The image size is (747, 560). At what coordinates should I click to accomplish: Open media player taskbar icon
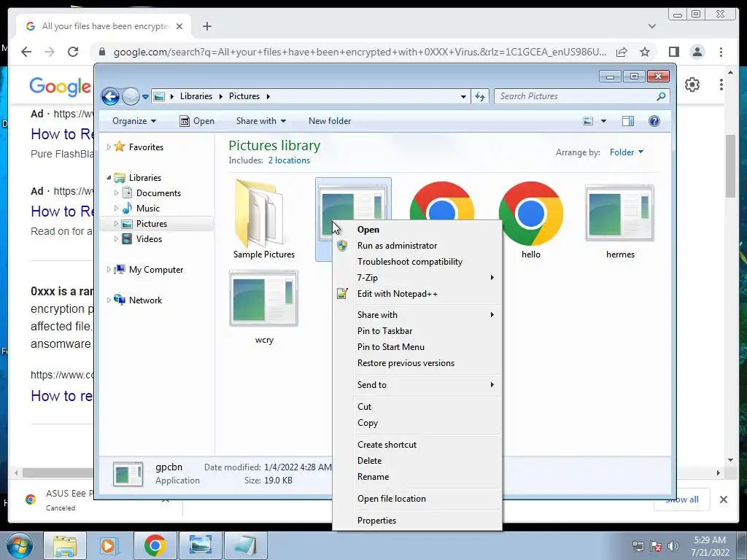coord(109,545)
